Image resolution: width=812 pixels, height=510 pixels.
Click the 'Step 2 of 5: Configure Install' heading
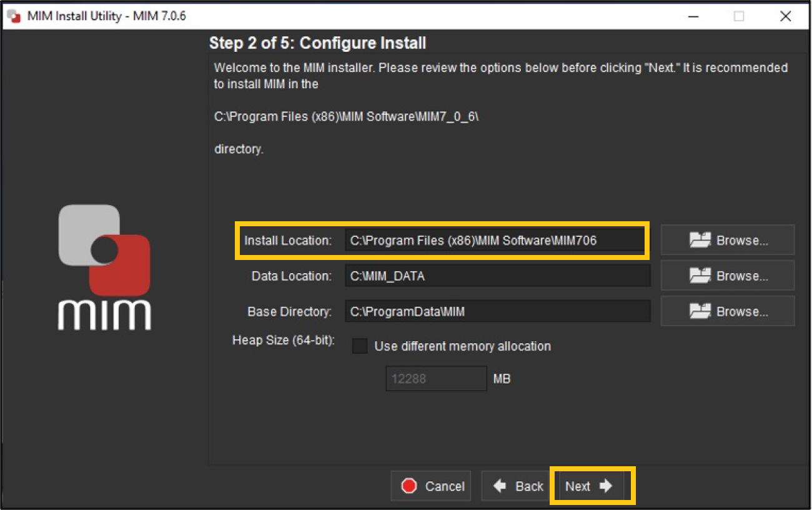[317, 43]
